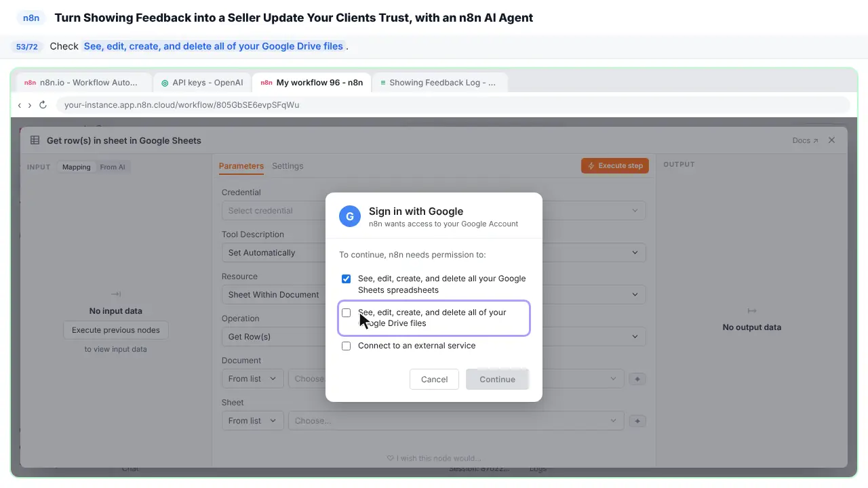Close the Google Sheets node panel

coord(831,140)
